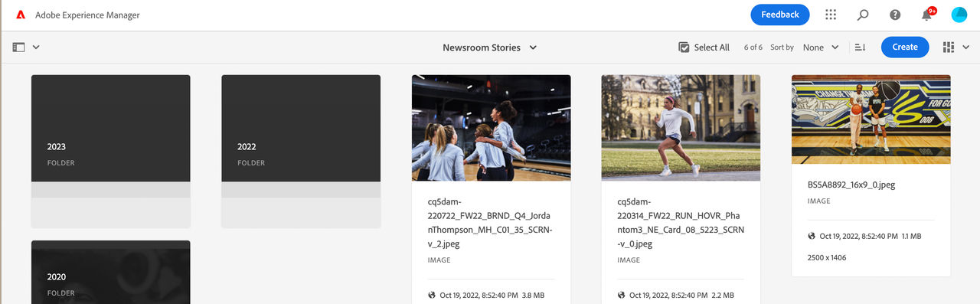Open the Sort by None dropdown

(821, 47)
